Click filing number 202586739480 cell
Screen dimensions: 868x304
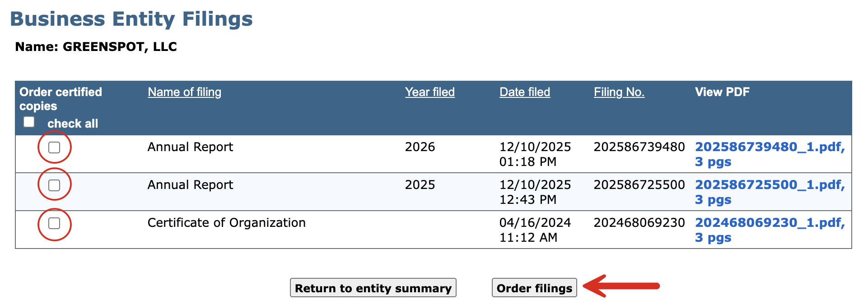[x=639, y=147]
